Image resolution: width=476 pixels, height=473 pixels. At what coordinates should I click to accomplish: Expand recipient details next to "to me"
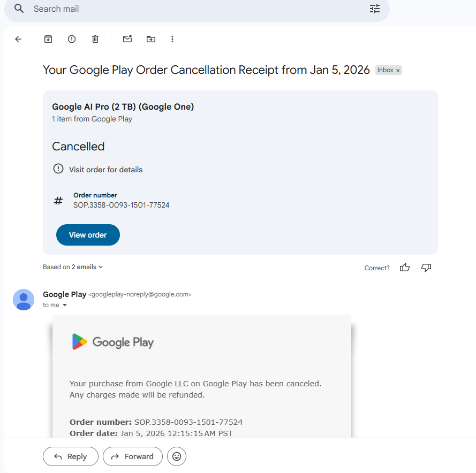coord(65,305)
